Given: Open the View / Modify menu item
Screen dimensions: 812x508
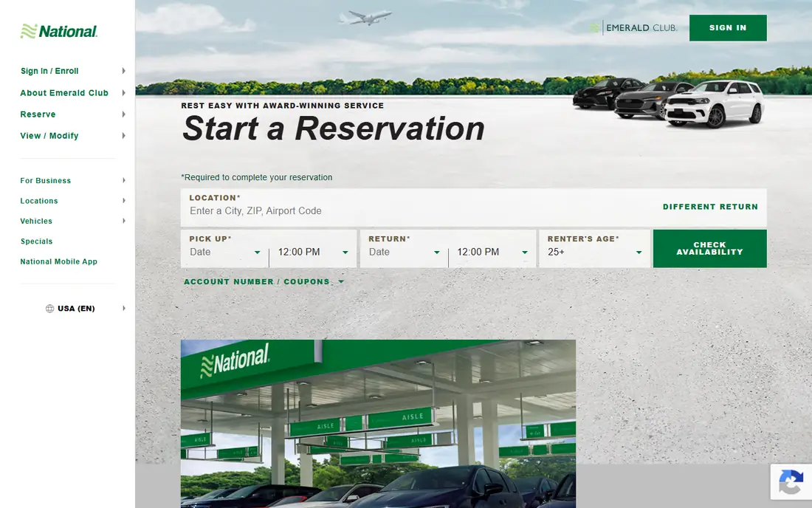Looking at the screenshot, I should click(49, 136).
